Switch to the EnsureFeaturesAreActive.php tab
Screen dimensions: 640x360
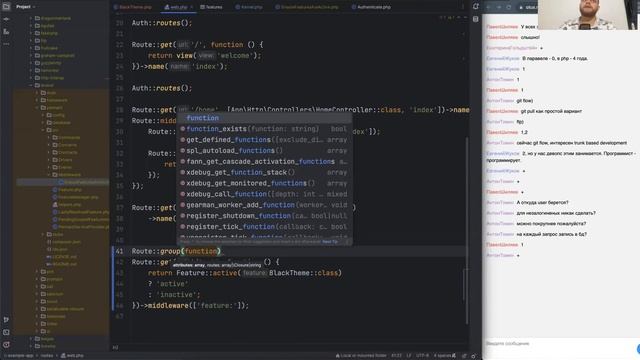pyautogui.click(x=307, y=7)
